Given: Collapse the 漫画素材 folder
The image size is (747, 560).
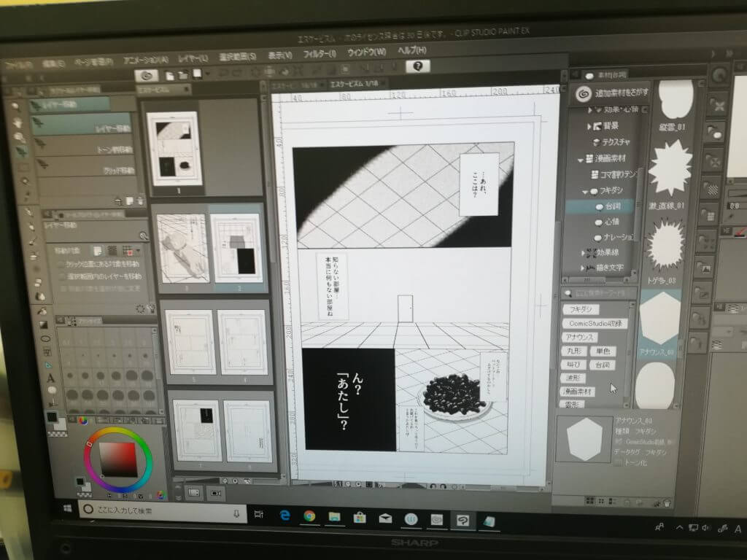Looking at the screenshot, I should point(580,160).
